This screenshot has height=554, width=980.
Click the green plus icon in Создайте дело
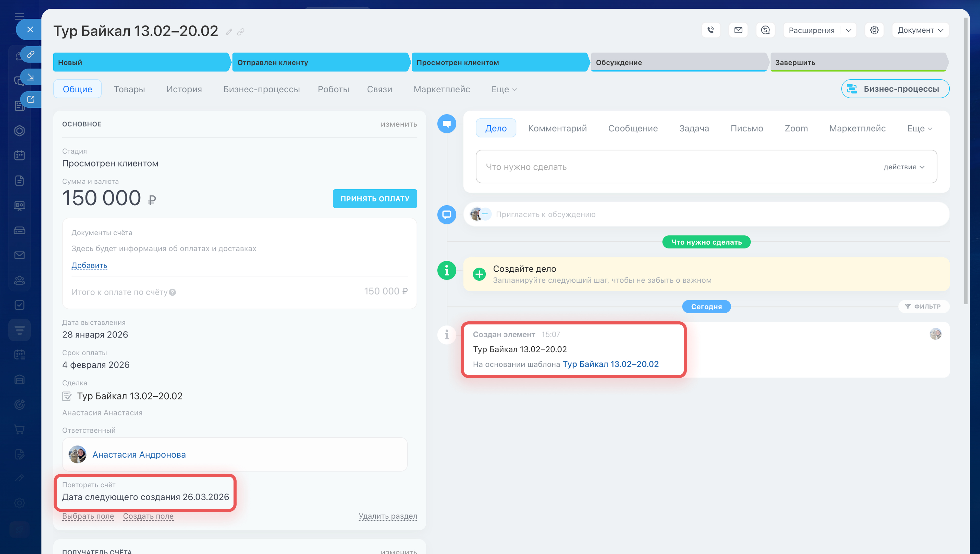(x=479, y=274)
